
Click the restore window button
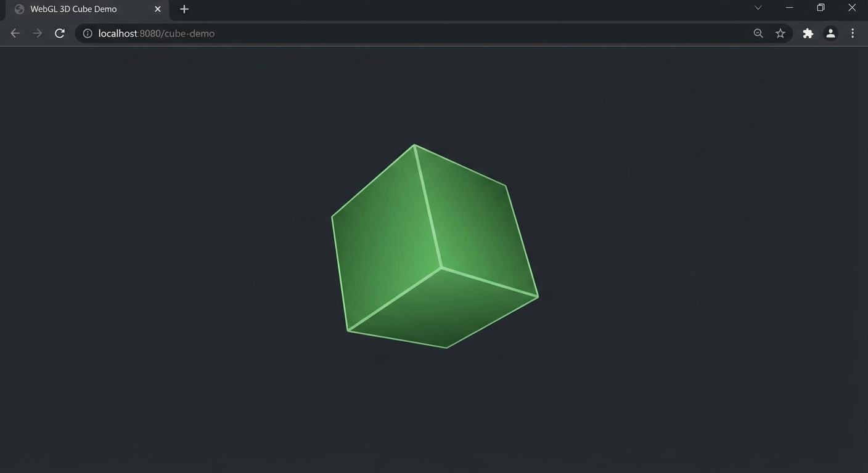820,7
